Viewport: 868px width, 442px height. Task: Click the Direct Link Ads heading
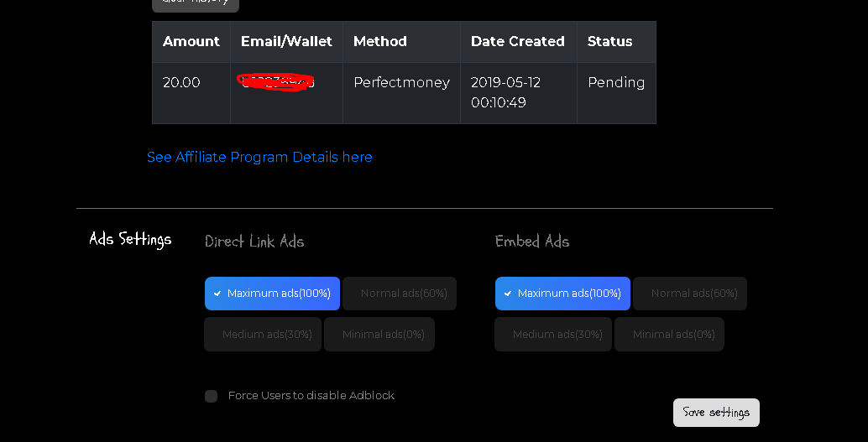(x=254, y=242)
